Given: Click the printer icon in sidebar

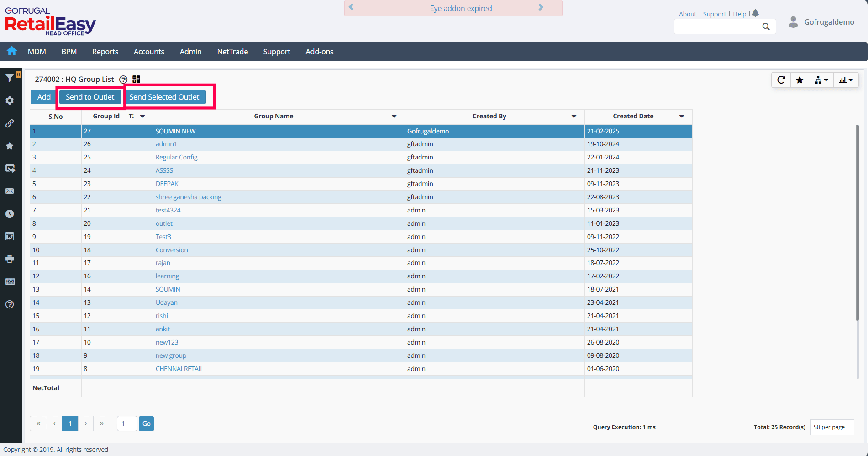Looking at the screenshot, I should (x=10, y=259).
